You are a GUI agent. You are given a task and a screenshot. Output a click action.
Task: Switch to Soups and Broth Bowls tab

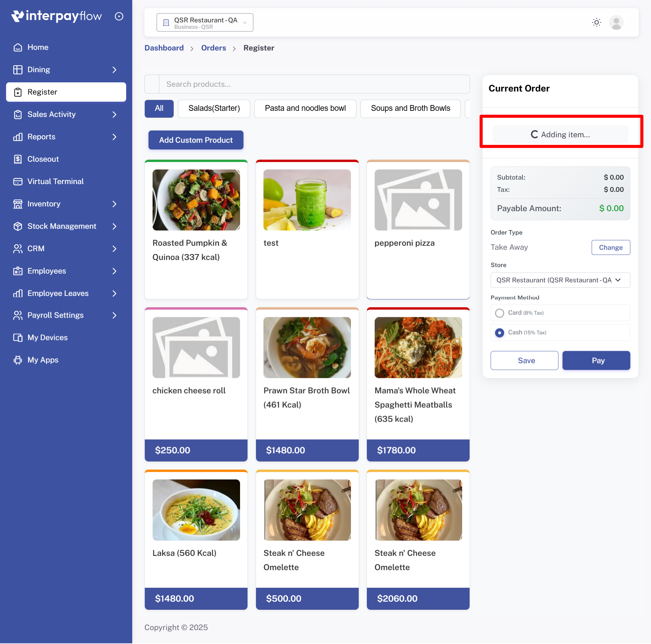click(410, 108)
